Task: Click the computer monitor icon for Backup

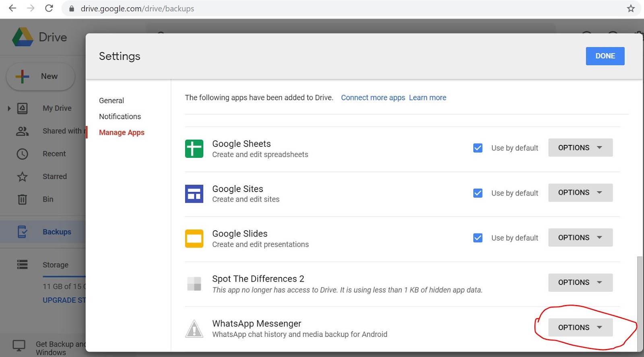Action: click(19, 346)
